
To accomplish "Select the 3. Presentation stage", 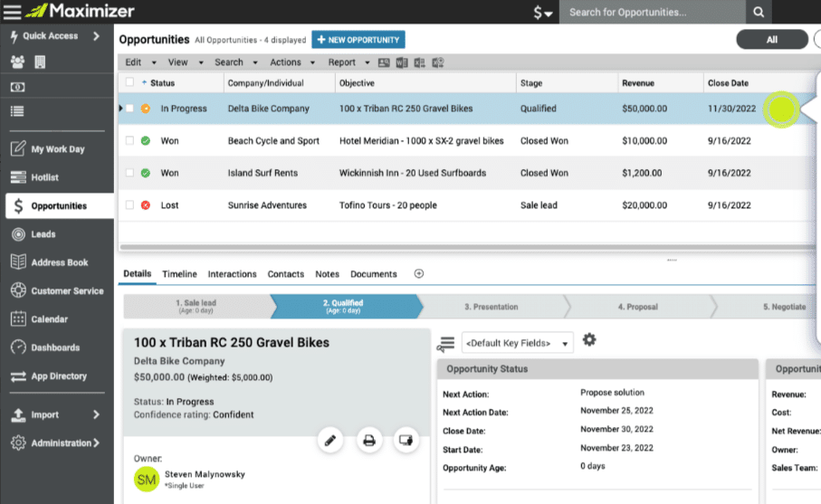I will tap(492, 307).
